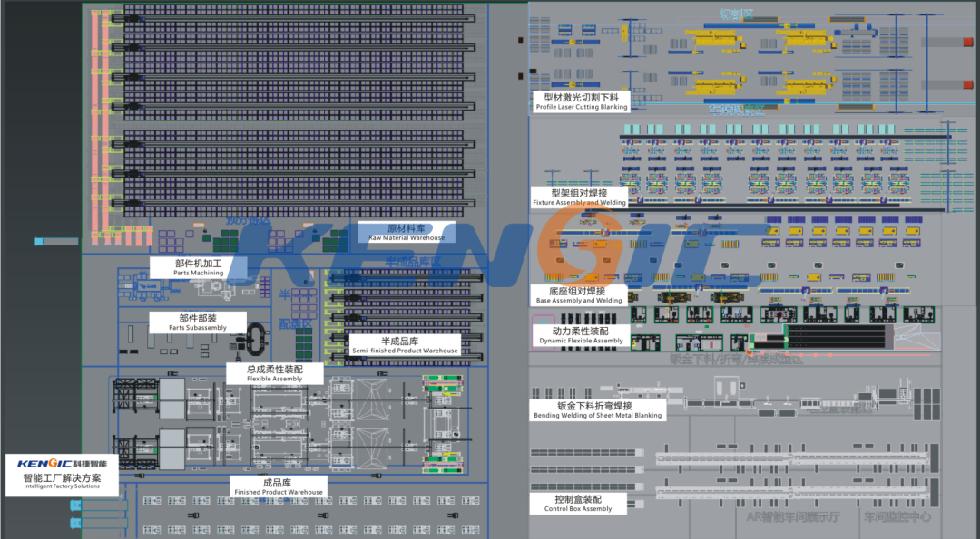Click the KENGIC Intelligent Factory Solutions logo

[62, 472]
